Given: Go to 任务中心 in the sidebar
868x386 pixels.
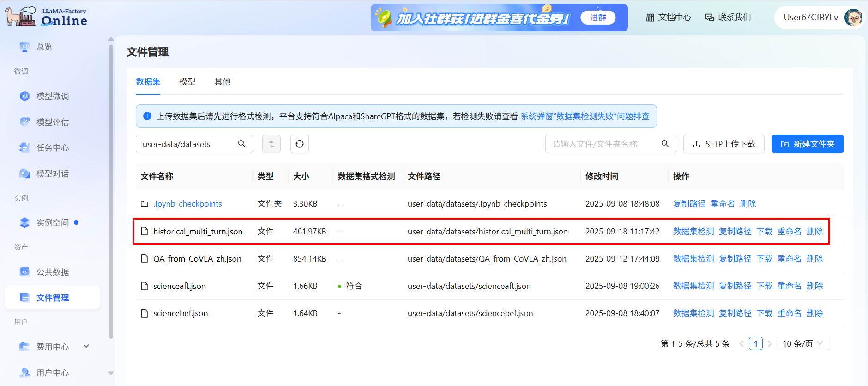Looking at the screenshot, I should pos(53,147).
